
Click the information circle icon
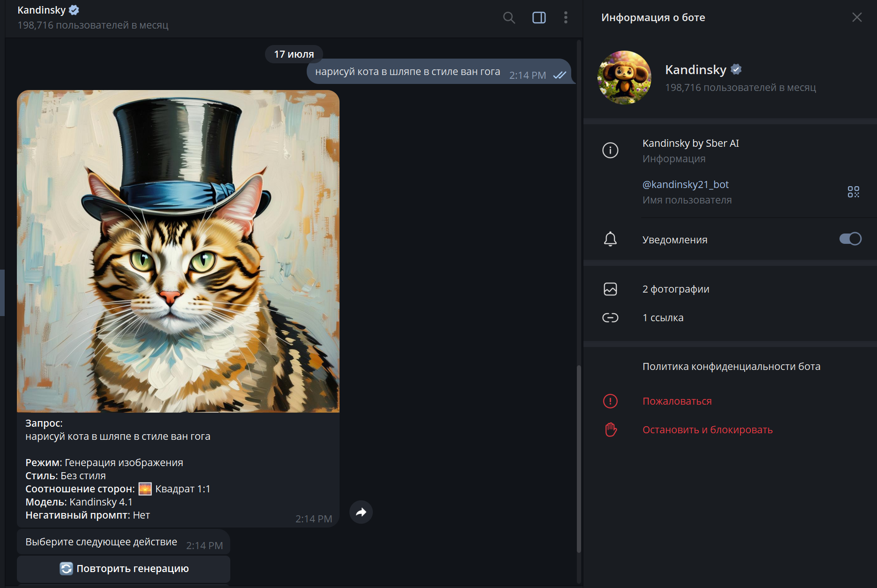[x=610, y=151]
